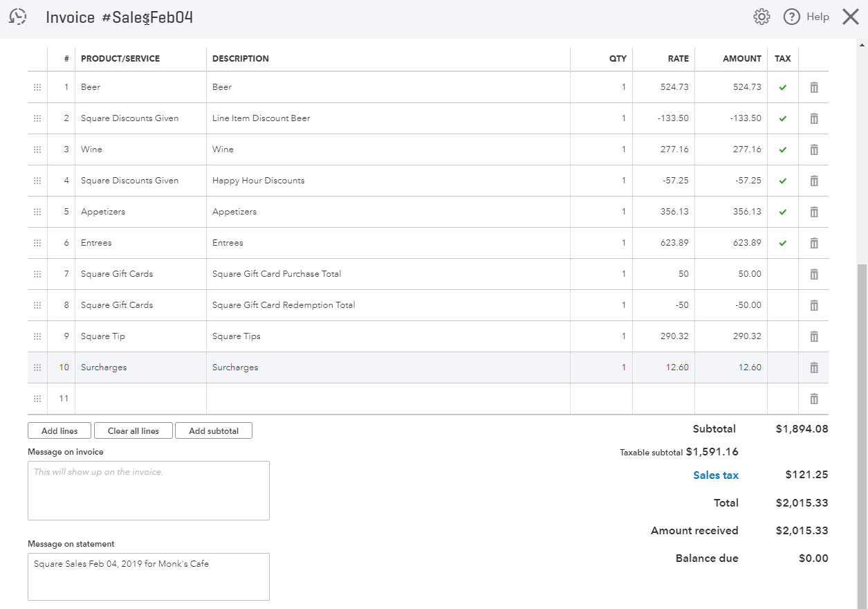Click the PRODUCT/SERVICE column header
868x609 pixels.
point(120,59)
